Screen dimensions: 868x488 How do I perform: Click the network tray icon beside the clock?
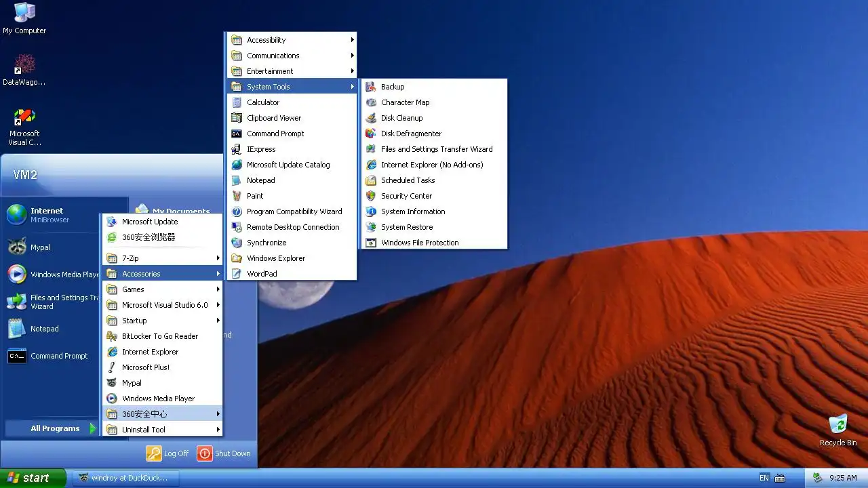tap(818, 478)
